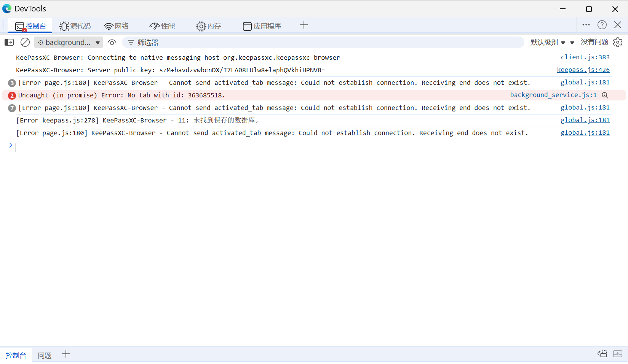Expand the grouped error badge showing 3
This screenshot has height=364, width=628.
[11, 83]
